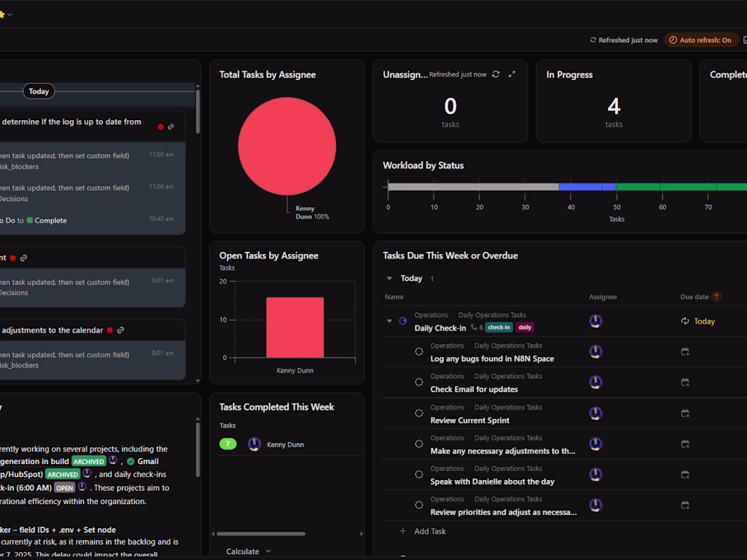Expand the Unassigned card to fullscreen
747x560 pixels.
[511, 74]
